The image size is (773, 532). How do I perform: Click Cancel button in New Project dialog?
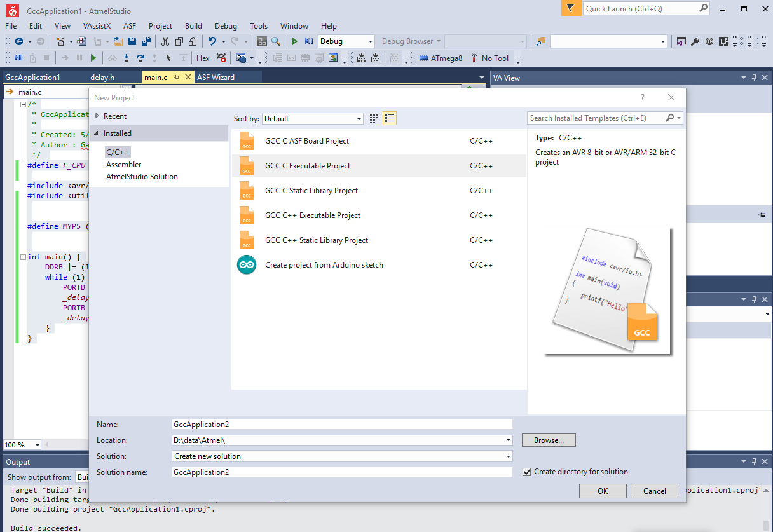(x=655, y=491)
